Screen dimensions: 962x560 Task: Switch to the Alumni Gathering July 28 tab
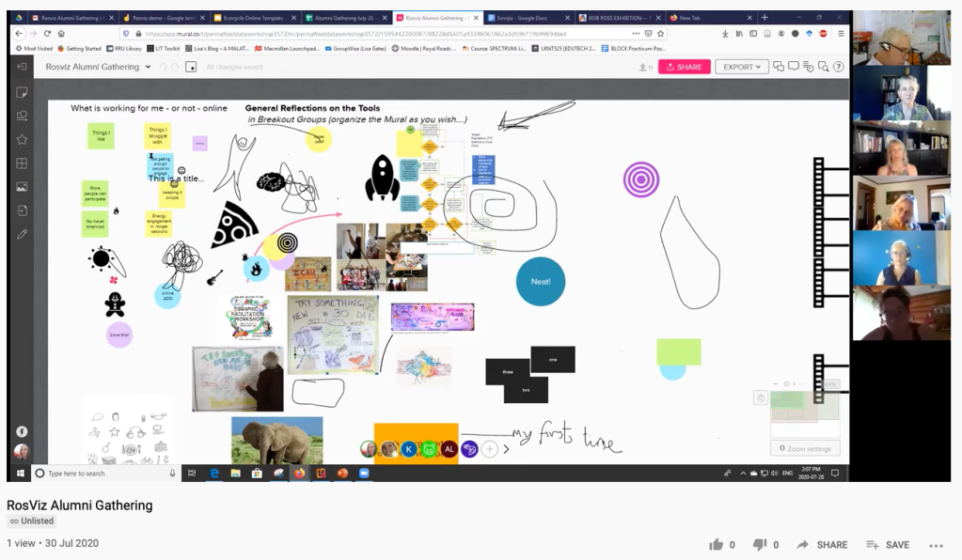click(x=345, y=18)
